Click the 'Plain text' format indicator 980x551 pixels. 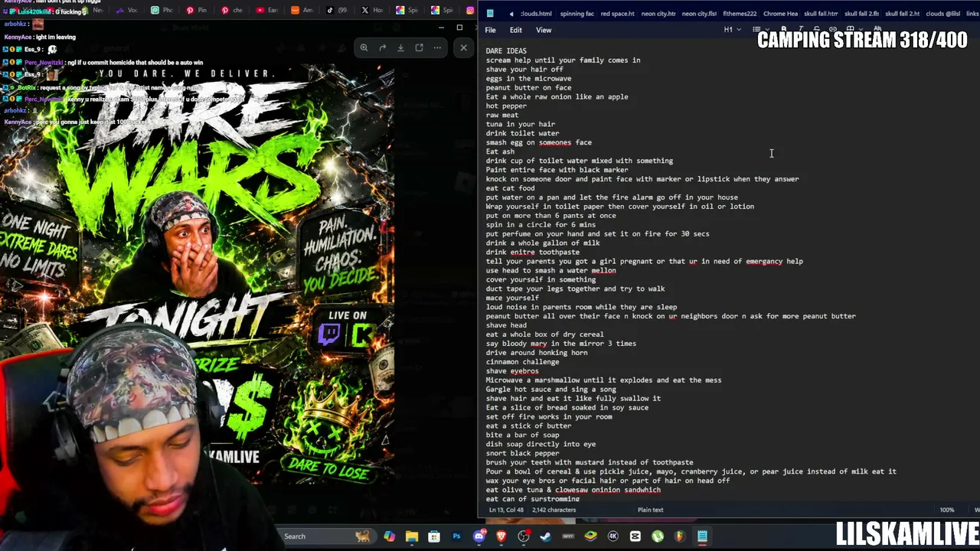pos(651,510)
